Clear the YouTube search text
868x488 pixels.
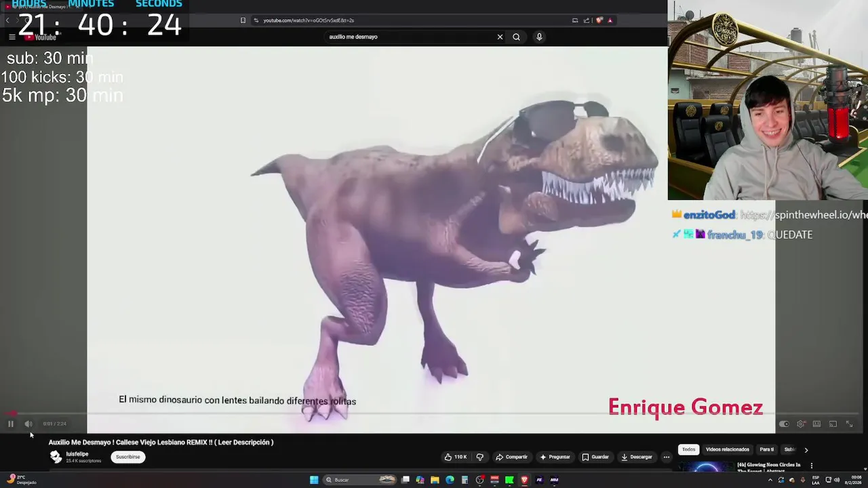(x=500, y=37)
